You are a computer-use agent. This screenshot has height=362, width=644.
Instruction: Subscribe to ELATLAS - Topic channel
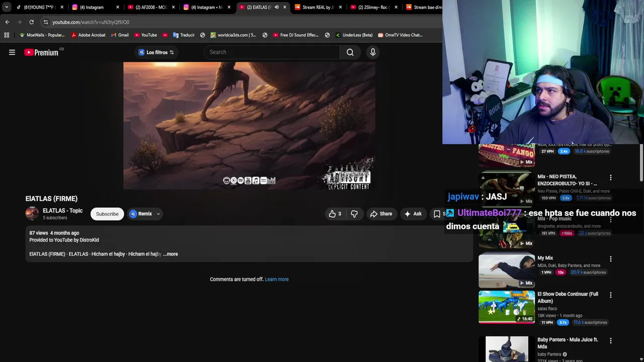pyautogui.click(x=107, y=214)
